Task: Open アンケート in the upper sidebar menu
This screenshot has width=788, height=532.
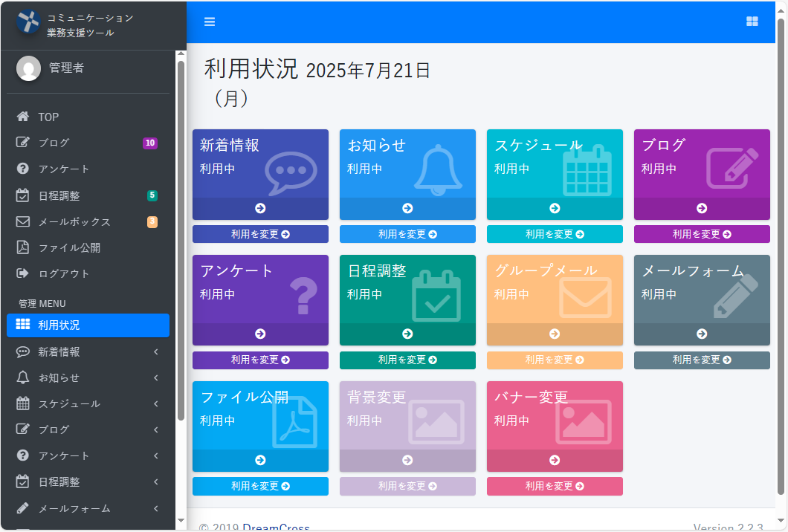Action: (x=88, y=169)
